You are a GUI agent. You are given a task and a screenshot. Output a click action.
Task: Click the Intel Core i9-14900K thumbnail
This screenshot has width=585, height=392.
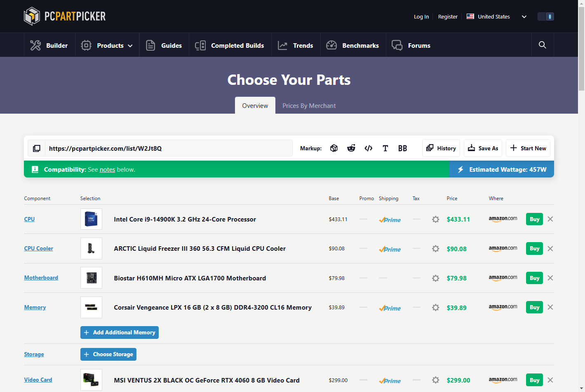91,219
